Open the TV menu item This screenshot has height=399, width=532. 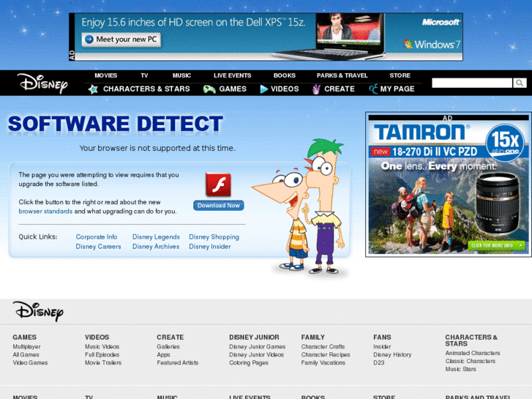144,75
